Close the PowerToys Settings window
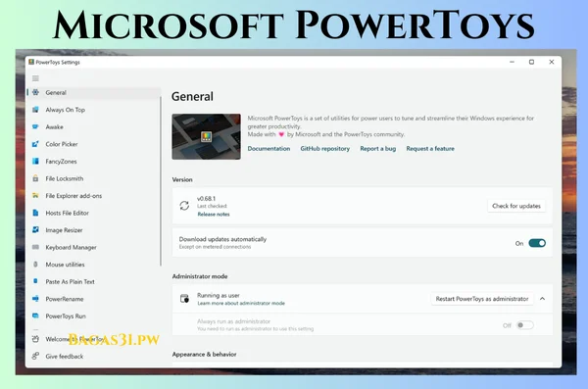Image resolution: width=588 pixels, height=389 pixels. [551, 62]
